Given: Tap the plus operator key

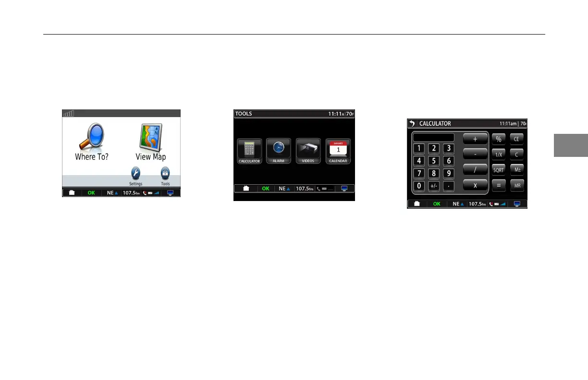Looking at the screenshot, I should (x=475, y=139).
